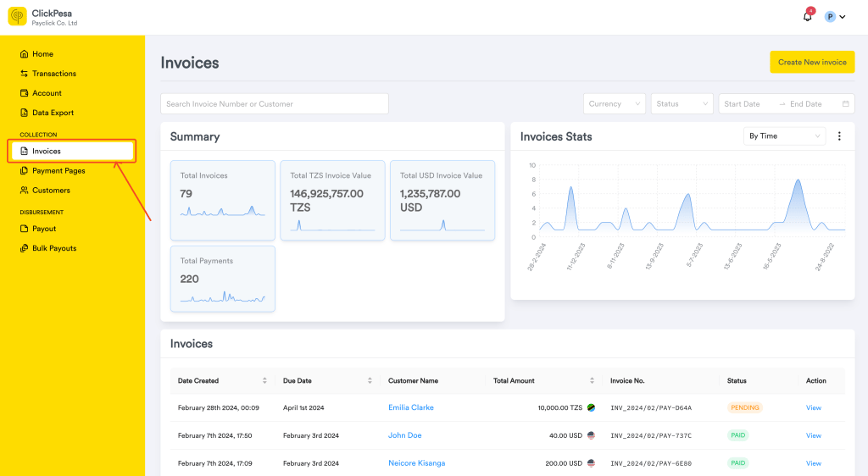This screenshot has height=476, width=868.
Task: Open customer John Doe link
Action: point(404,435)
